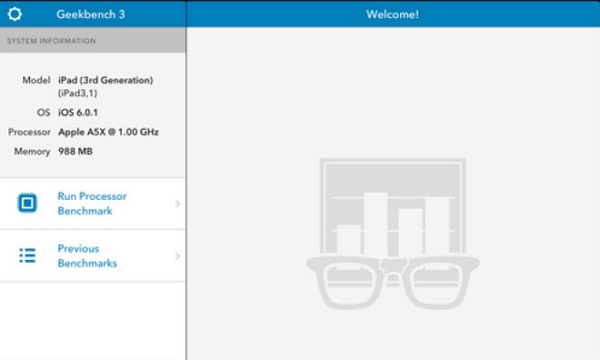Click the list icon beside Previous Benchmarks
The width and height of the screenshot is (600, 360).
point(27,256)
